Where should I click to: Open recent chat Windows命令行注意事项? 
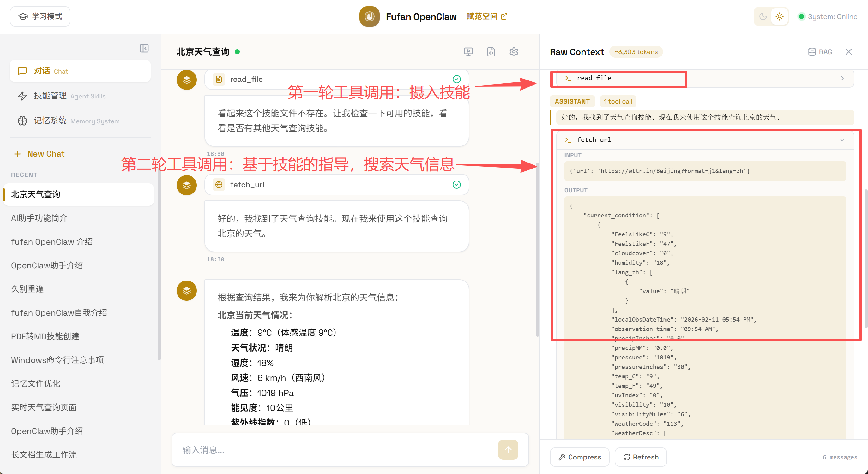[x=79, y=360]
